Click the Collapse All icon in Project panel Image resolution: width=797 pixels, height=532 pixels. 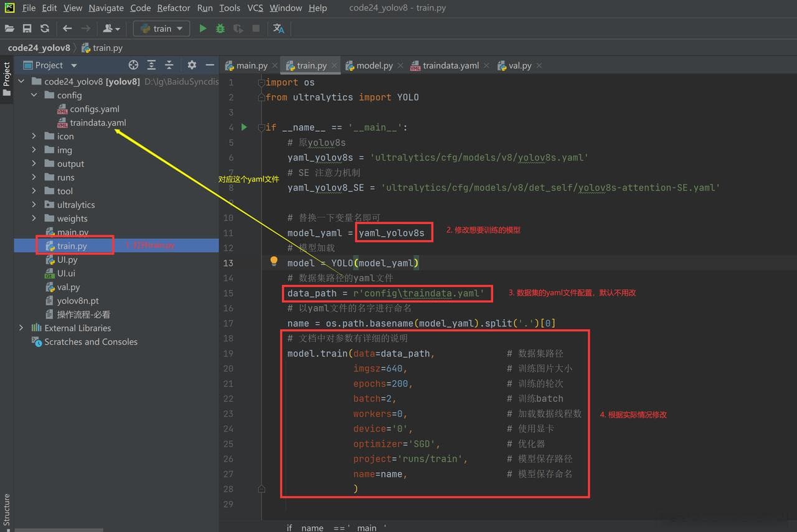(x=169, y=65)
